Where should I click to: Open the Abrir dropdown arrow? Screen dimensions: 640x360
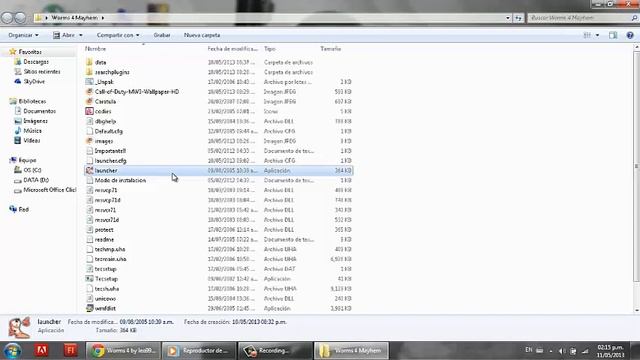[80, 36]
